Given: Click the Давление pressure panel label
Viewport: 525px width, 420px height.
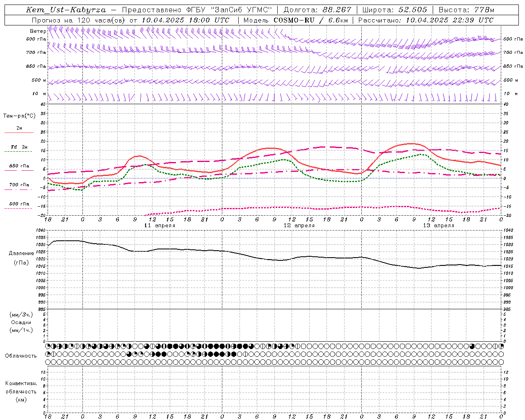Looking at the screenshot, I should 21,253.
